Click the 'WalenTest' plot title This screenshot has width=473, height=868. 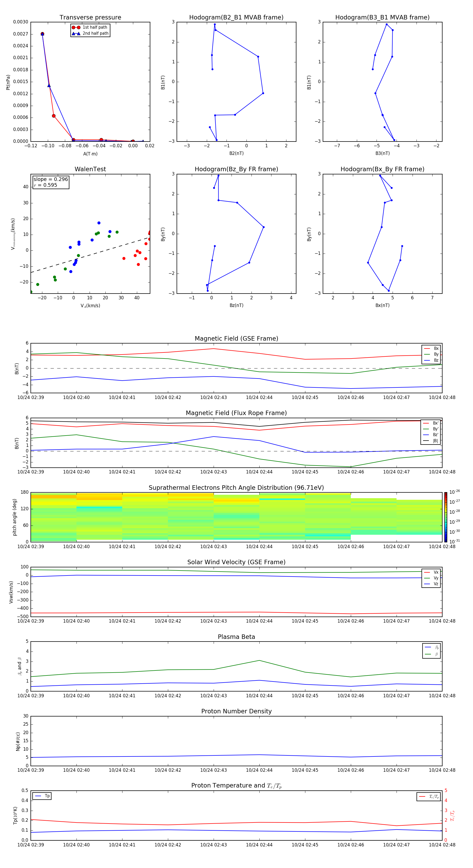pos(90,169)
